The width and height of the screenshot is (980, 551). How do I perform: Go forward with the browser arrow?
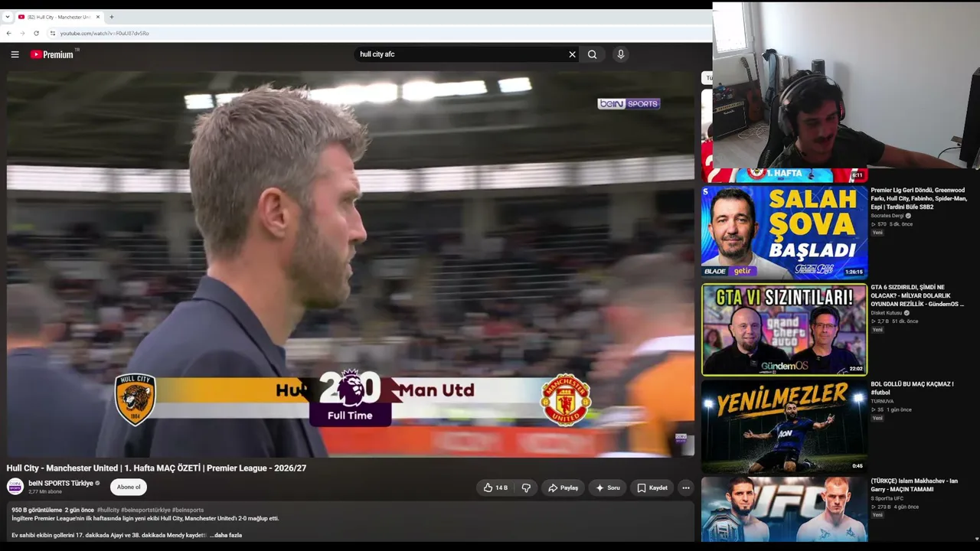(x=22, y=33)
